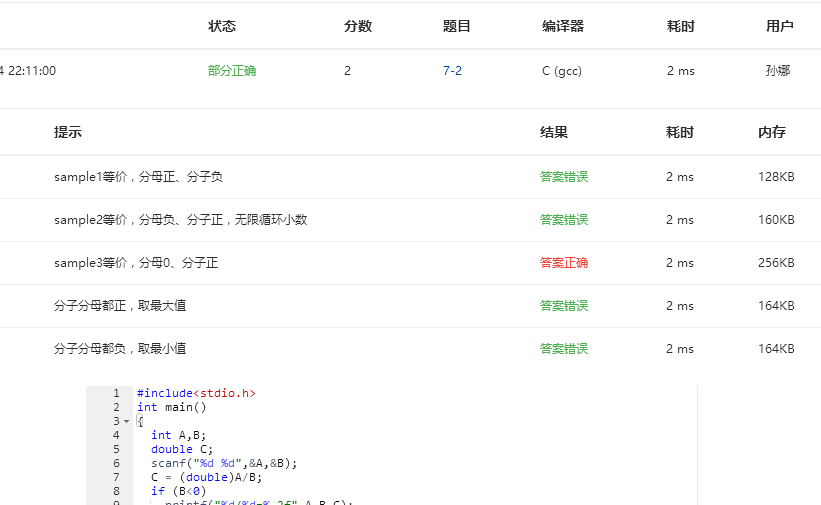Select the 题目 column header
Screen dimensions: 821x505
pyautogui.click(x=457, y=26)
